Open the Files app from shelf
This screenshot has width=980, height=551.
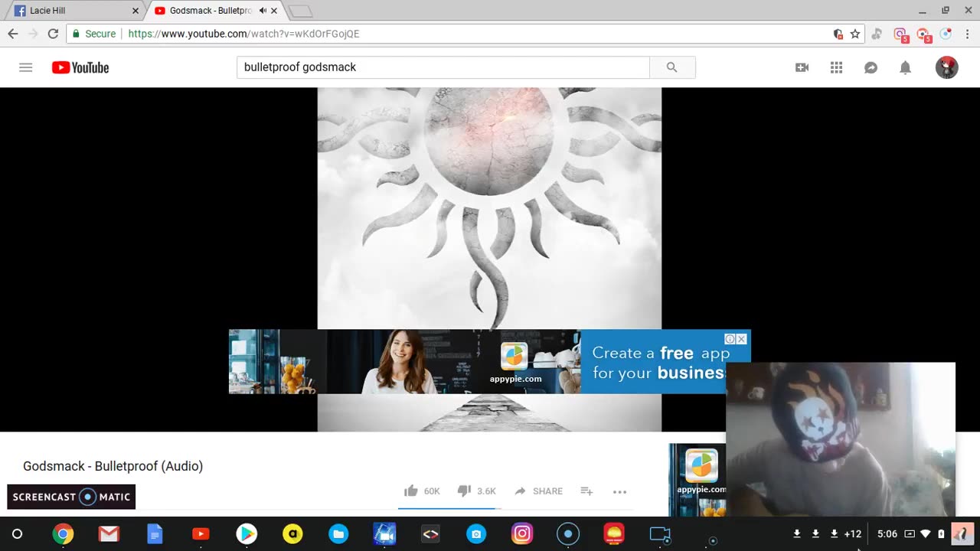(x=338, y=534)
